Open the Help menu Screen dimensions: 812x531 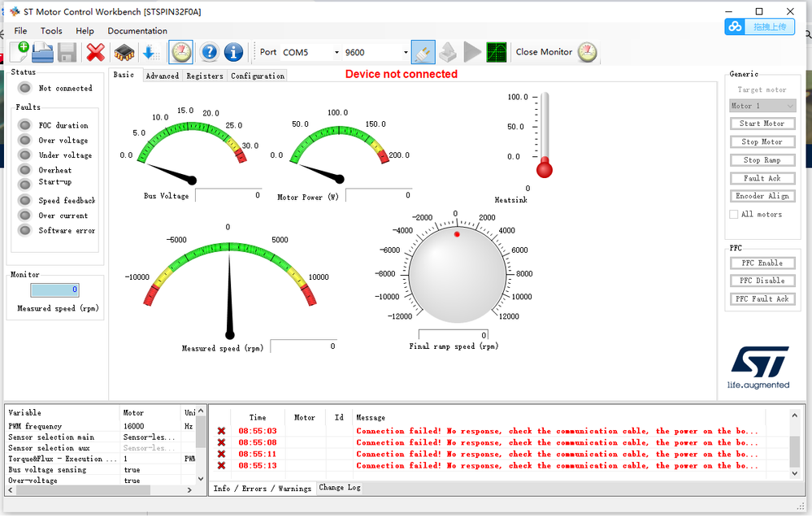(85, 31)
